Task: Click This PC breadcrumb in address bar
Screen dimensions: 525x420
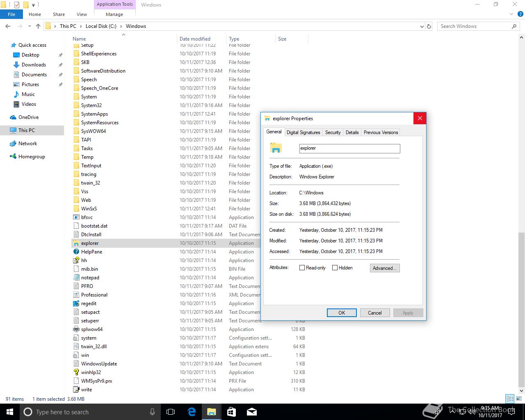Action: [x=68, y=26]
